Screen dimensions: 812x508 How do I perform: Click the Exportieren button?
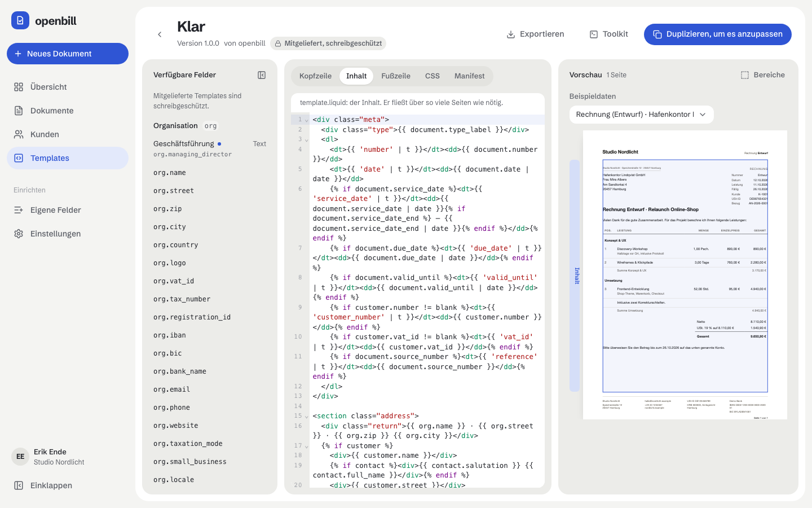(535, 34)
